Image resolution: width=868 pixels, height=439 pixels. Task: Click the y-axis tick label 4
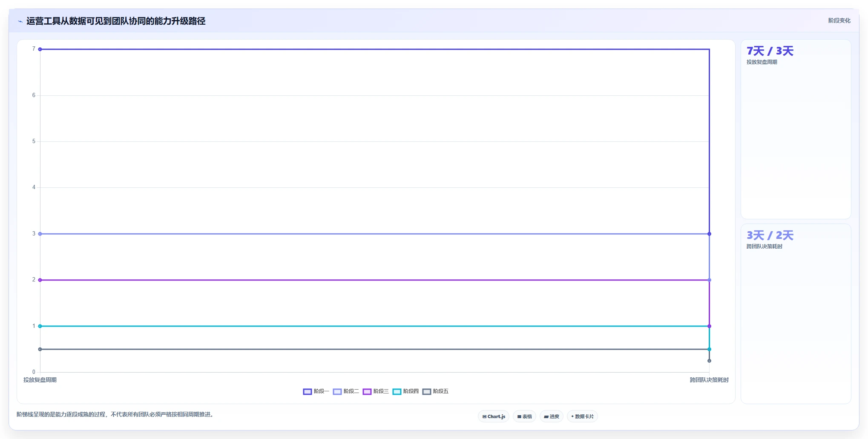34,187
